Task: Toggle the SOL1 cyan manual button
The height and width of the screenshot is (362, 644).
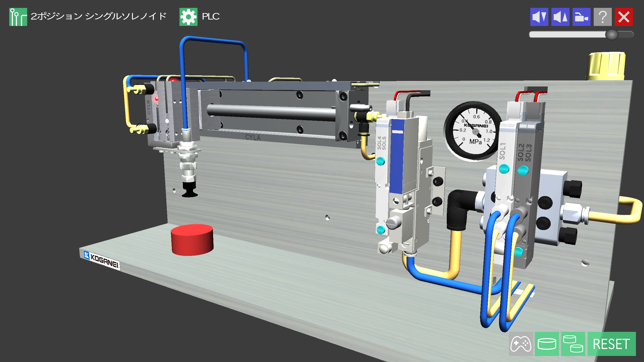Action: click(x=504, y=169)
